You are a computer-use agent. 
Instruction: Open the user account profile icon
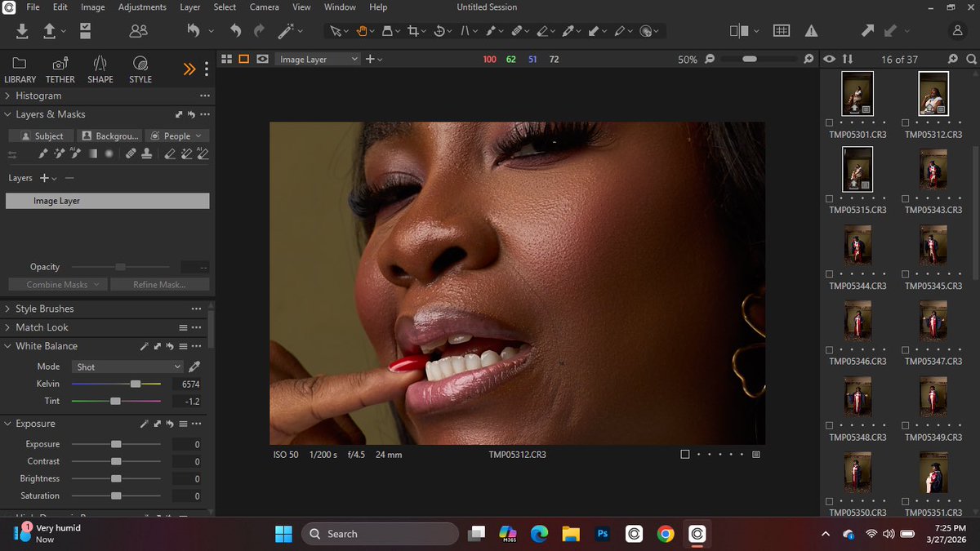958,31
